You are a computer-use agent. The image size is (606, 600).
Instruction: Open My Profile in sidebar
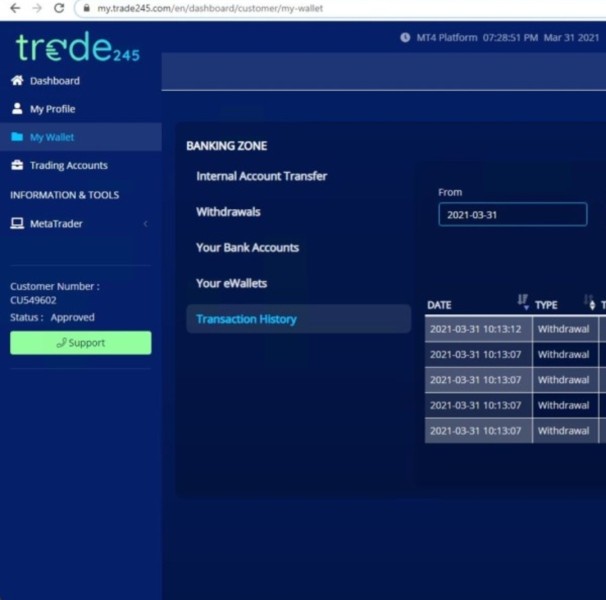click(x=53, y=109)
